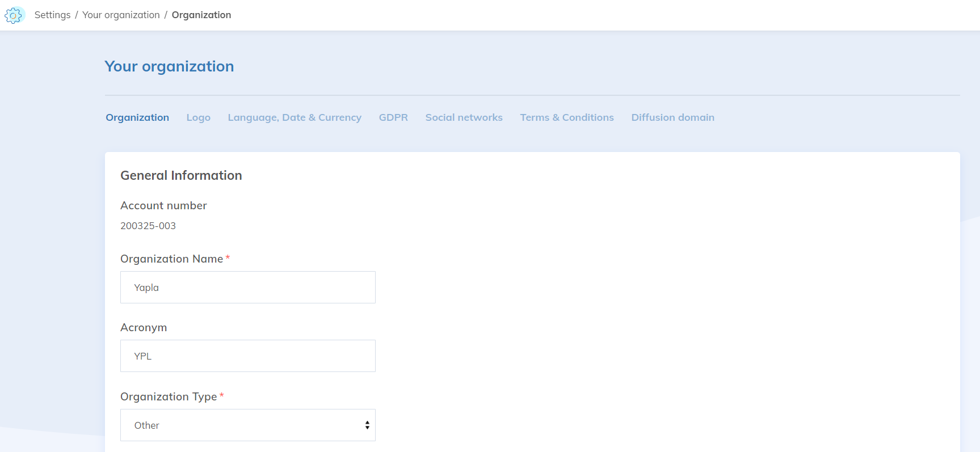
Task: Click the Acronym field label
Action: [x=144, y=328]
